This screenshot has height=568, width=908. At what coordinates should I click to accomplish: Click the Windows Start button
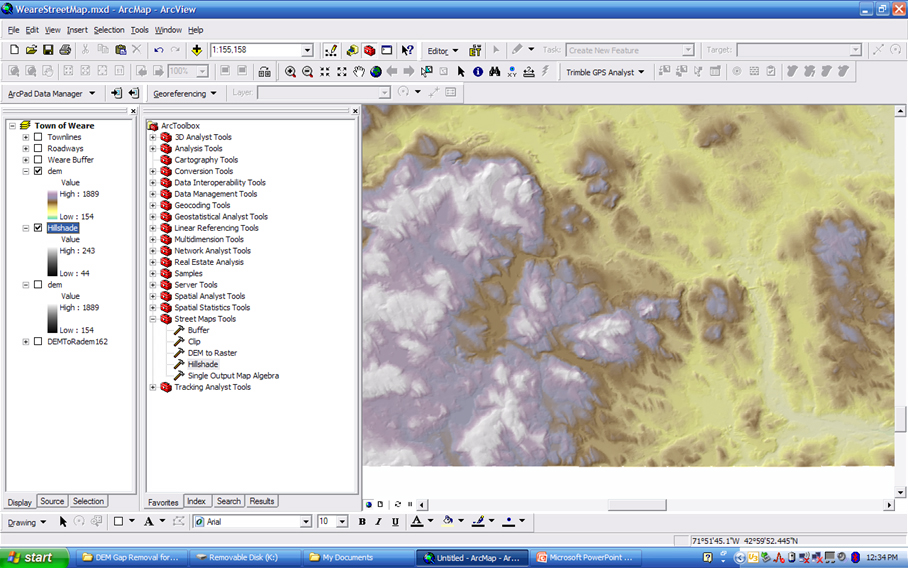pos(30,557)
